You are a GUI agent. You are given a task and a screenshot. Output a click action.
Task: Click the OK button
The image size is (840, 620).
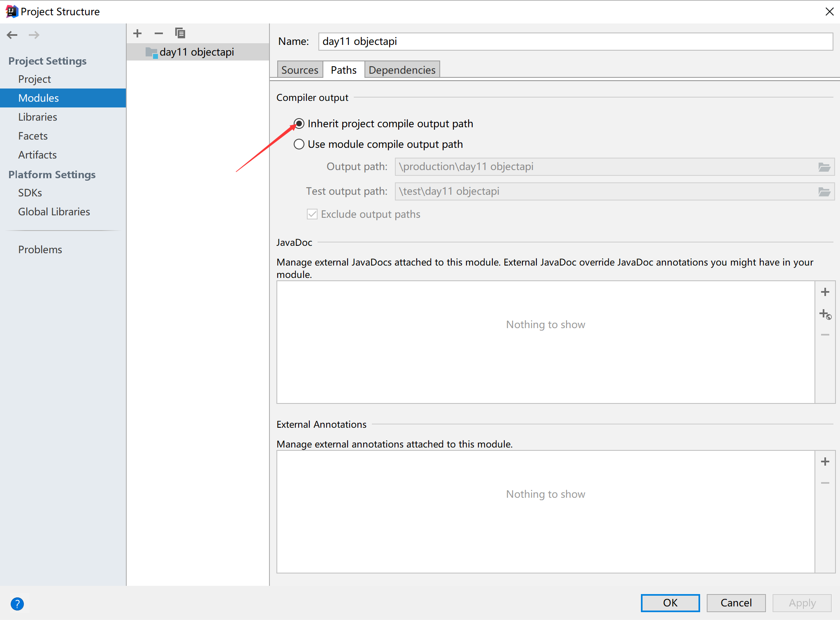coord(670,603)
